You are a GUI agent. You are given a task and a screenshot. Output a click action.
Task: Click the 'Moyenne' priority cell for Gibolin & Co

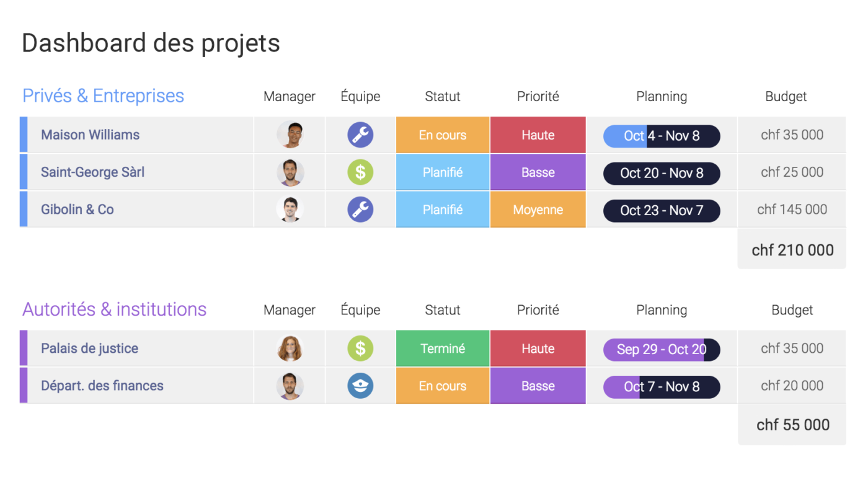point(538,209)
